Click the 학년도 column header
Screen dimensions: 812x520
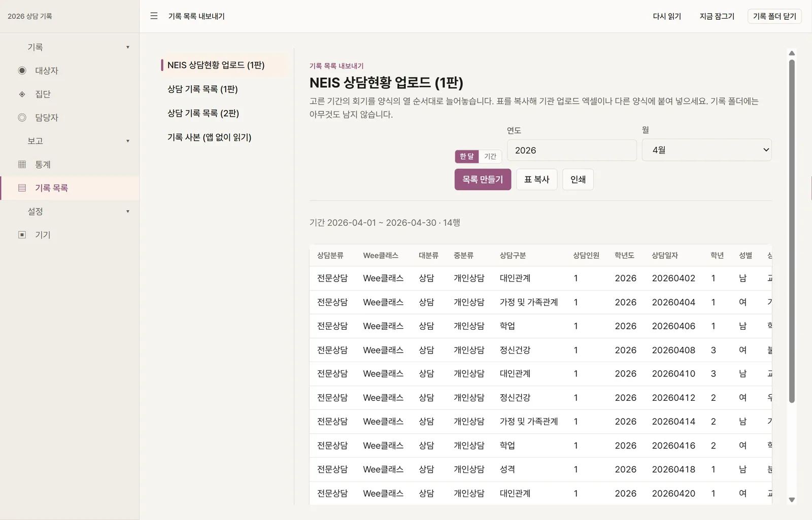click(624, 255)
